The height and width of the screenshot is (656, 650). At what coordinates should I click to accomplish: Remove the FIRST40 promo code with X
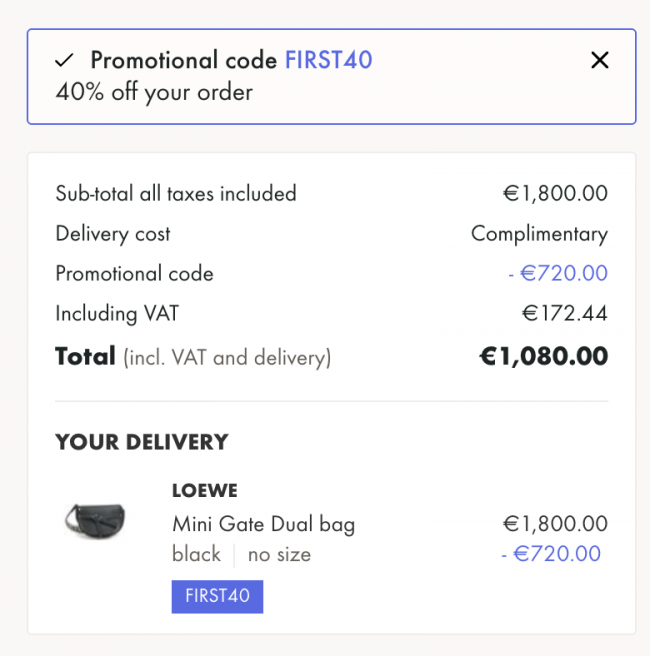[599, 60]
